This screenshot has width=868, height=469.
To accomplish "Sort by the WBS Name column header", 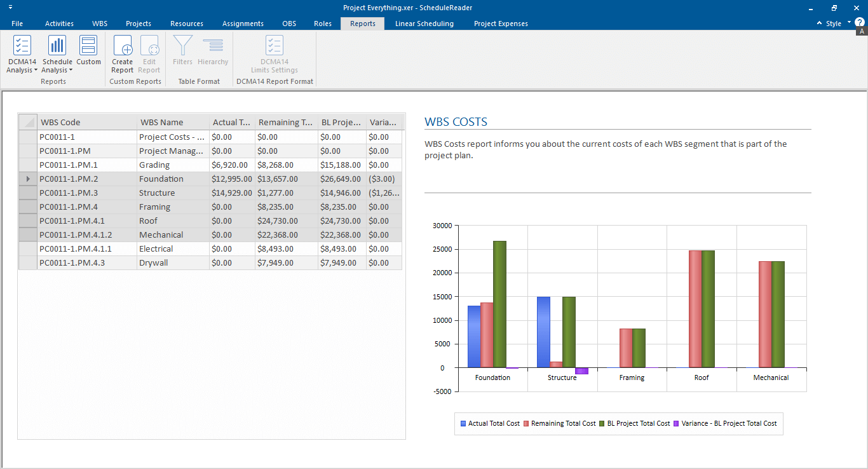I will [x=173, y=122].
